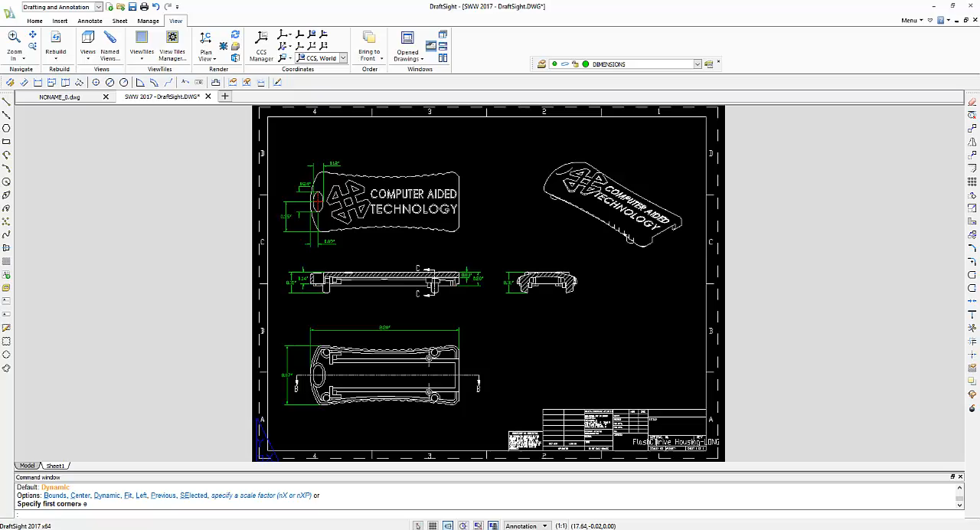Click the Bring to Front icon
The image size is (980, 530).
pos(369,37)
